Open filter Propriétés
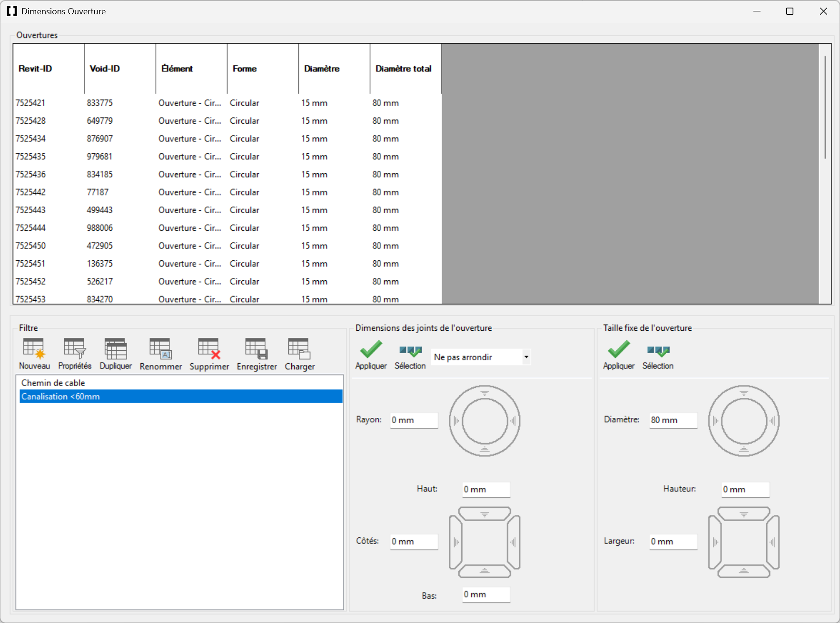The height and width of the screenshot is (623, 840). pyautogui.click(x=75, y=354)
